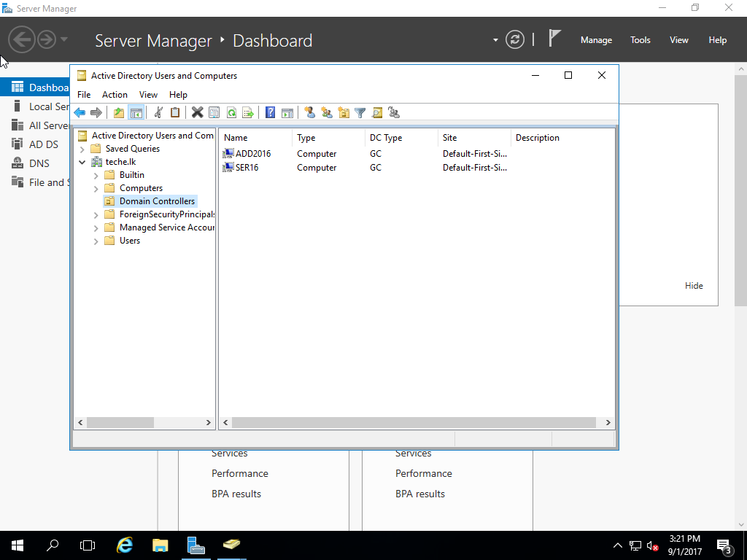Open the Tools menu in Server Manager

(x=640, y=40)
